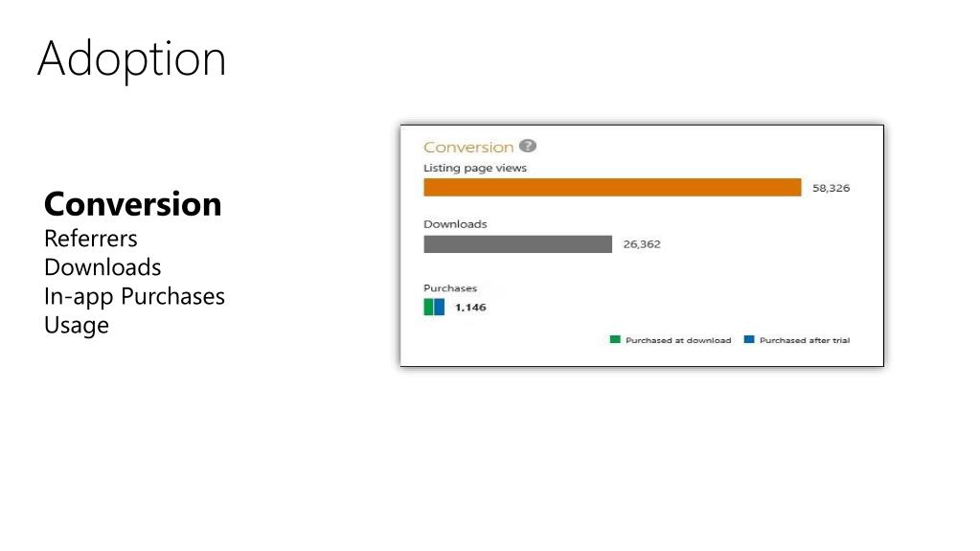Click the blue purchases bar segment
The height and width of the screenshot is (551, 980).
tap(440, 307)
